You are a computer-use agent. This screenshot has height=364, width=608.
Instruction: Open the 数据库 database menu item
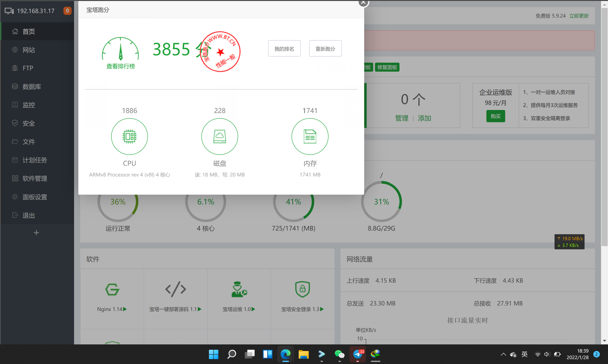click(x=37, y=86)
